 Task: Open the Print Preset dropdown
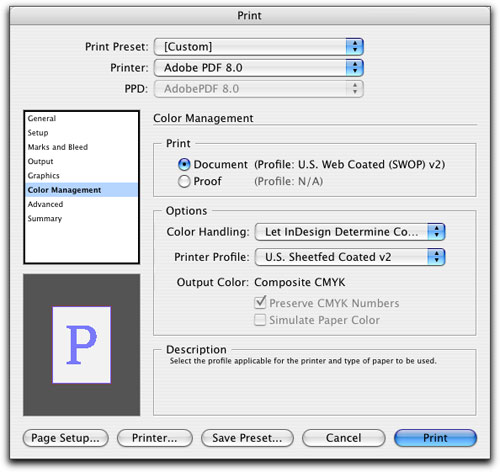[259, 47]
